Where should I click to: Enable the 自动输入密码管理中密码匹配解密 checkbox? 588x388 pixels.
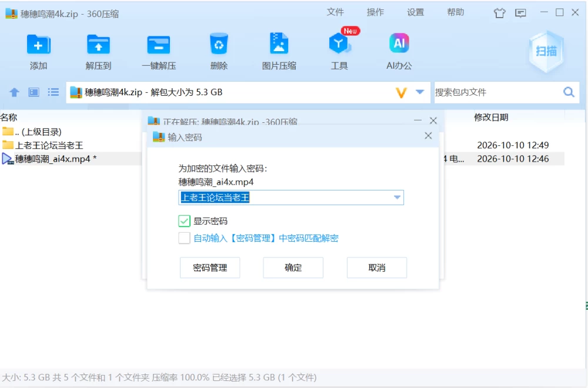coord(184,238)
